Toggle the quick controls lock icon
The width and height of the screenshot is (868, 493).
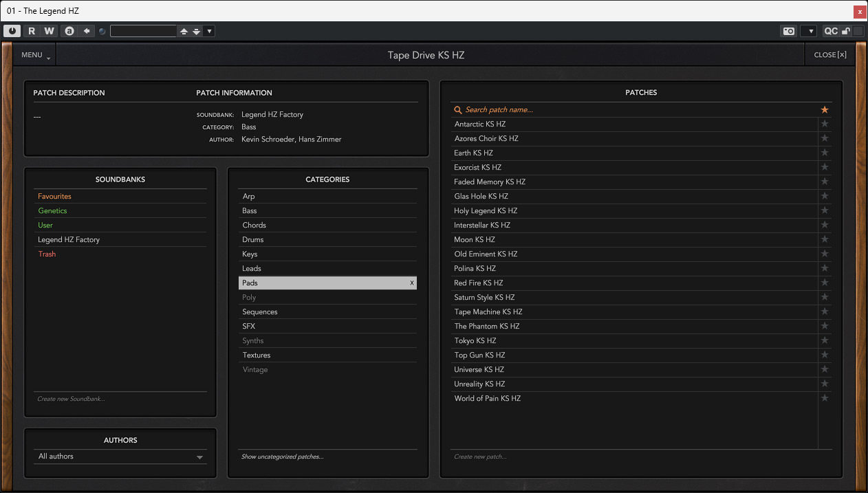(x=846, y=31)
